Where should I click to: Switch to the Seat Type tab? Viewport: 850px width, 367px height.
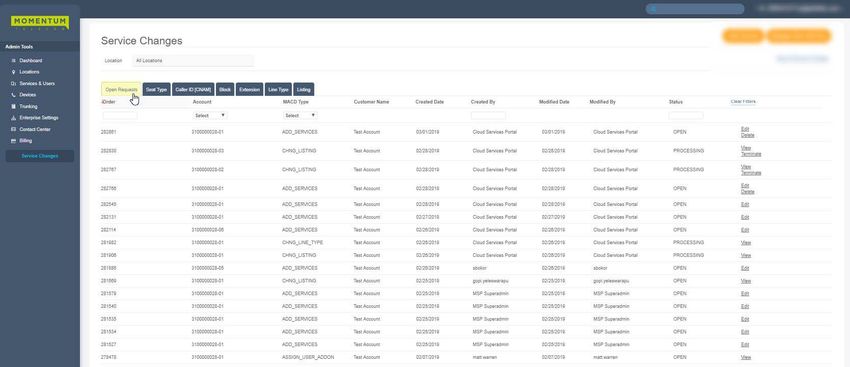point(157,89)
